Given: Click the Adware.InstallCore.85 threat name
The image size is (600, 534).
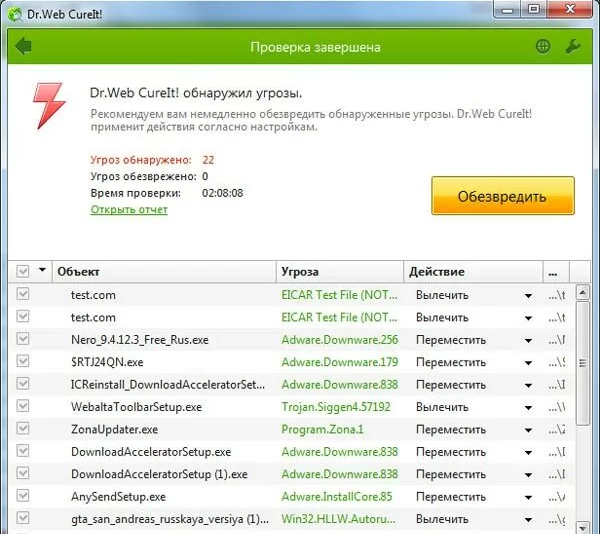Looking at the screenshot, I should pyautogui.click(x=337, y=497).
